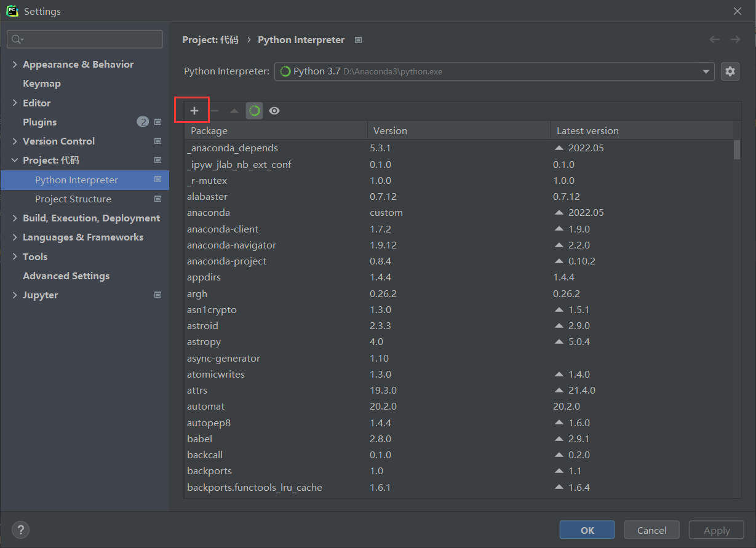Image resolution: width=756 pixels, height=548 pixels.
Task: Open the Keymap settings page
Action: pos(41,83)
